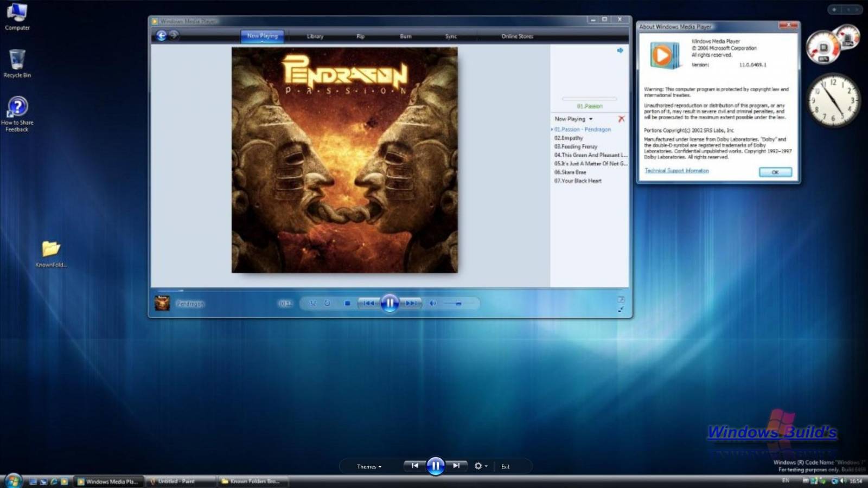This screenshot has width=868, height=488.
Task: Open the Start menu orb
Action: click(x=12, y=480)
